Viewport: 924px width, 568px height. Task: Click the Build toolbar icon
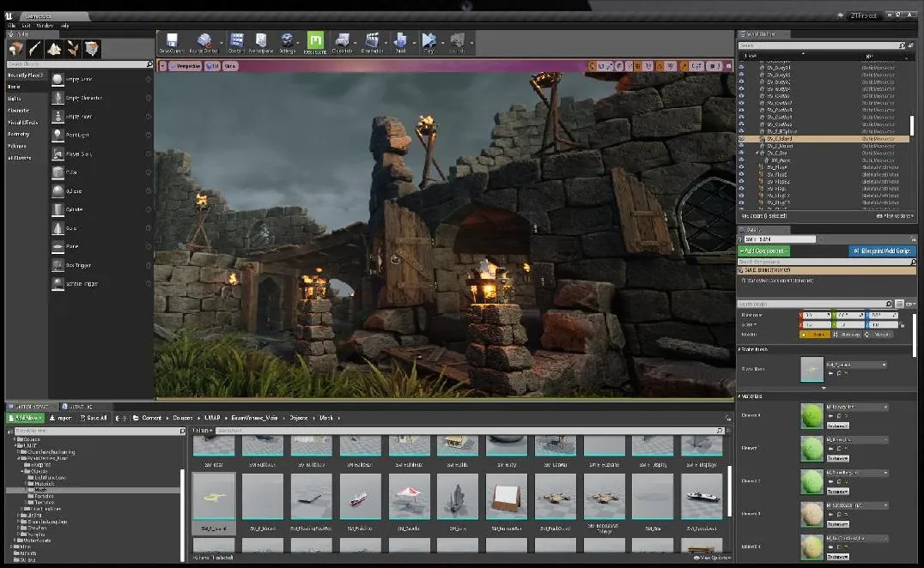400,42
